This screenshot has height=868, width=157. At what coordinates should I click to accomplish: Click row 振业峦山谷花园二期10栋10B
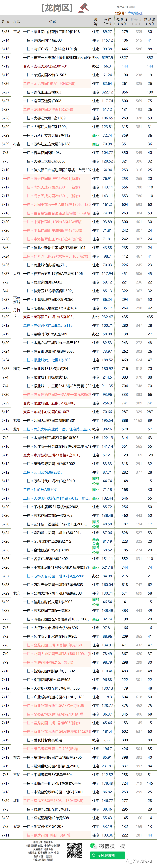[78, 32]
